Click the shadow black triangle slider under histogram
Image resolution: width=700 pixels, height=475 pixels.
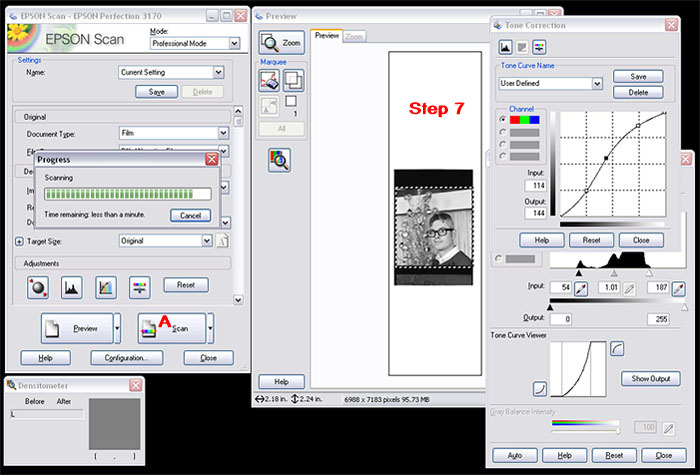[579, 273]
